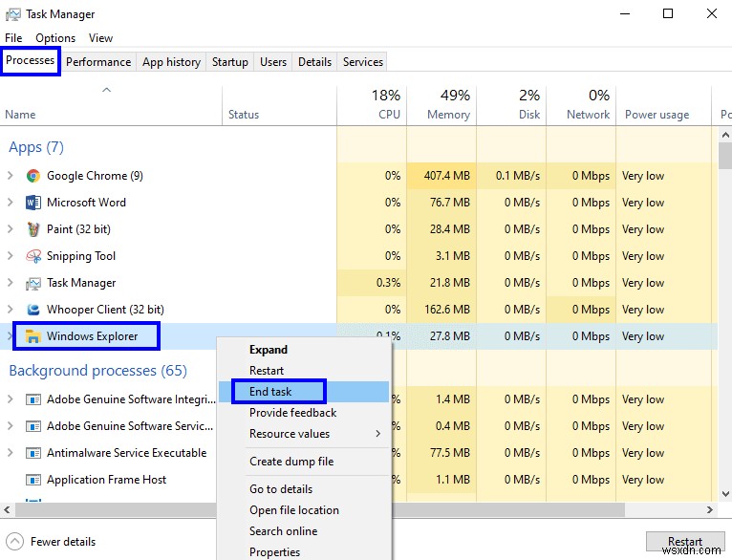This screenshot has width=732, height=560.
Task: Switch to the Users tab
Action: tap(273, 62)
